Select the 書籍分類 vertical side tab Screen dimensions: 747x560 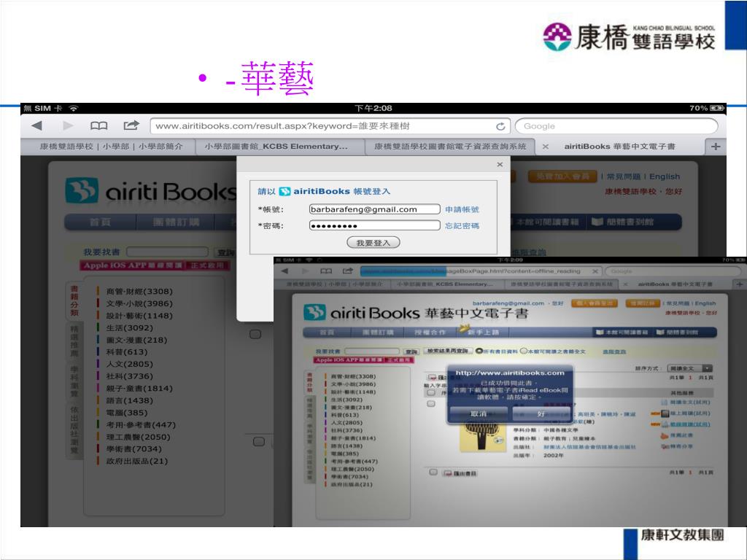click(x=74, y=301)
